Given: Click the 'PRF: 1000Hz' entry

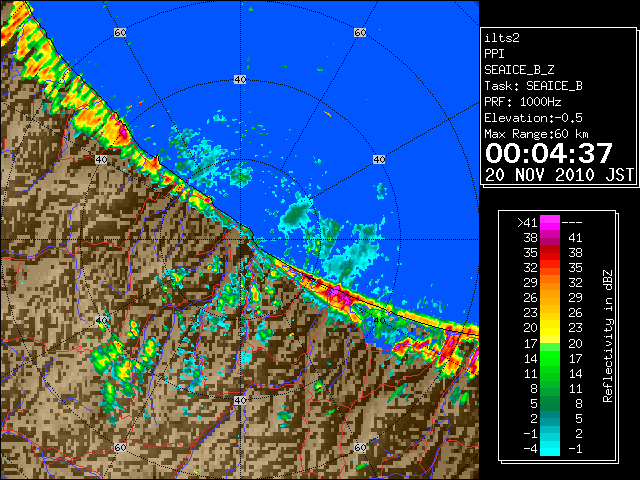Looking at the screenshot, I should click(x=523, y=102).
